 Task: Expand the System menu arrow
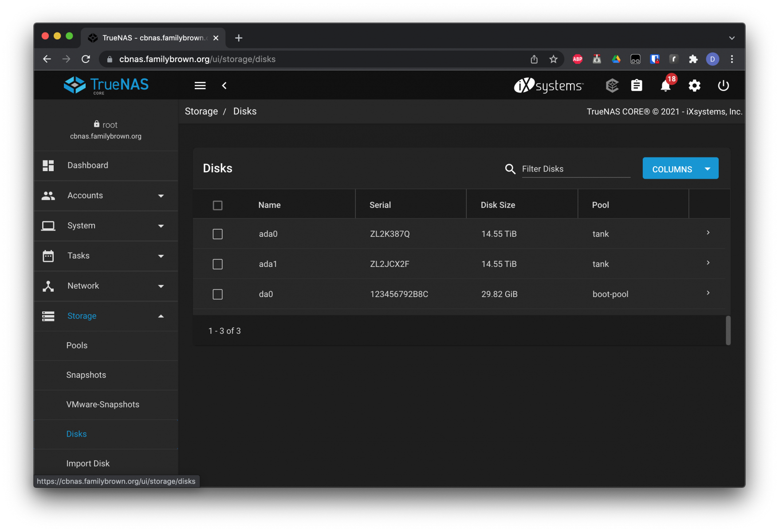[161, 226]
